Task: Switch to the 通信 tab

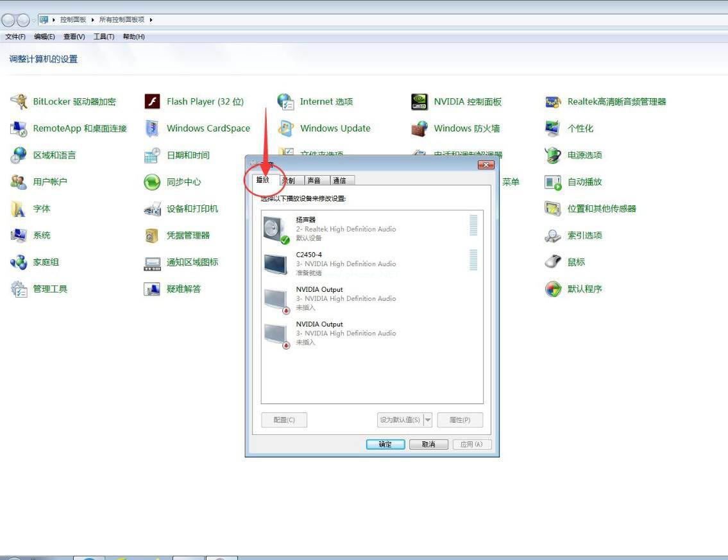Action: 342,181
